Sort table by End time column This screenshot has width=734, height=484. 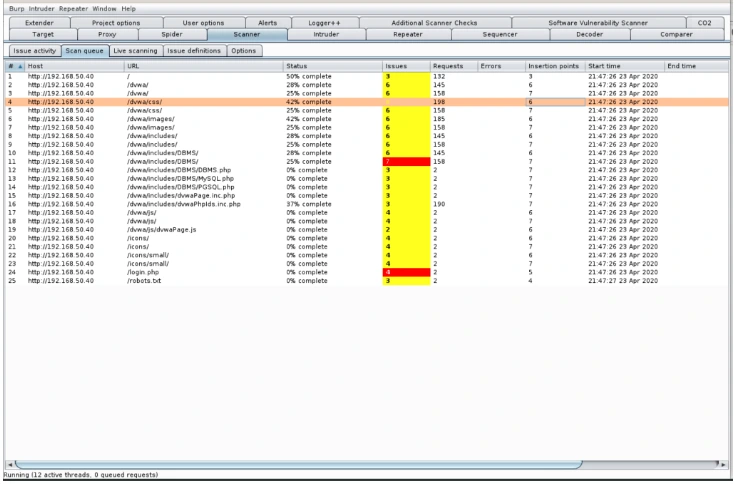point(697,66)
